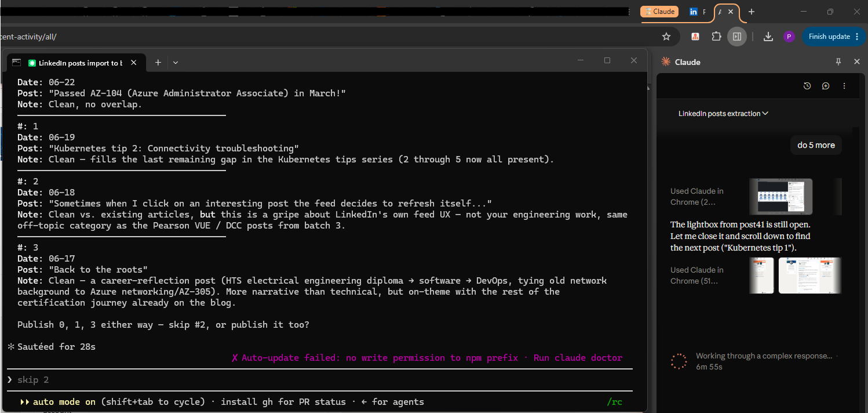The height and width of the screenshot is (413, 868).
Task: Open Claude panel more options menu
Action: [844, 86]
